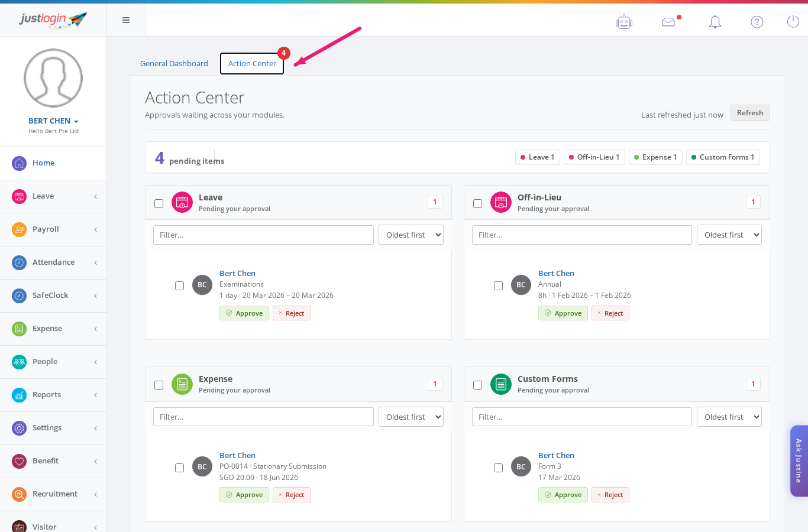This screenshot has height=532, width=808.
Task: Click the Custom Forms card header icon
Action: (x=501, y=384)
